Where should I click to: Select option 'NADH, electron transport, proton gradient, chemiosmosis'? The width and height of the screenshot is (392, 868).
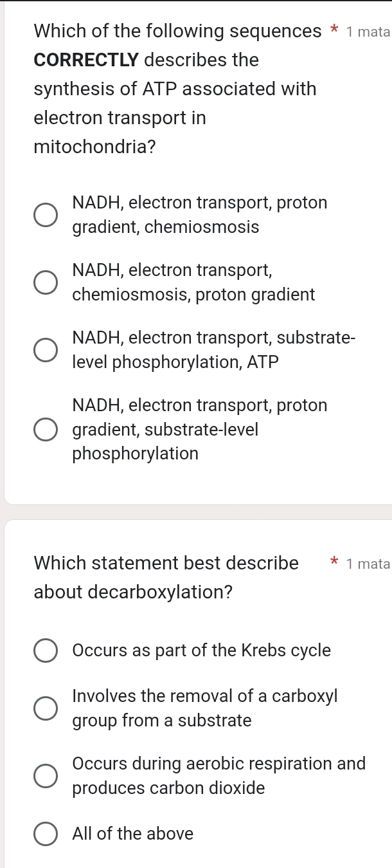click(x=46, y=214)
